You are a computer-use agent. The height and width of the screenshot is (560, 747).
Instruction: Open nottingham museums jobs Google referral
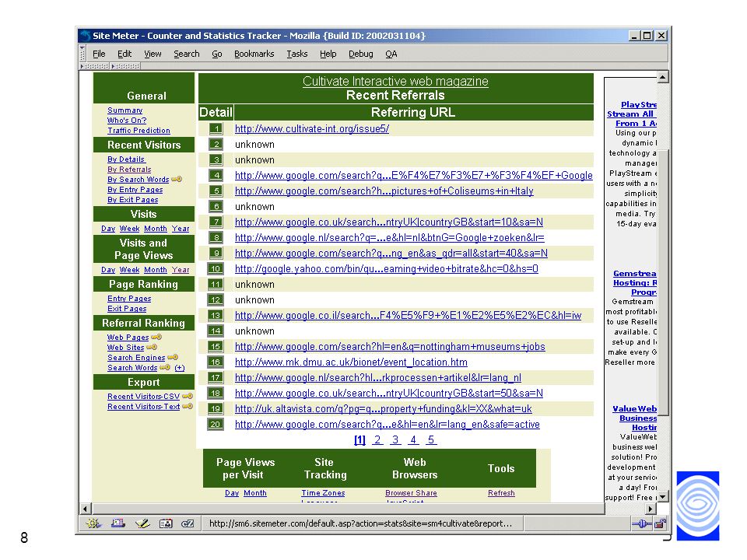pos(390,347)
